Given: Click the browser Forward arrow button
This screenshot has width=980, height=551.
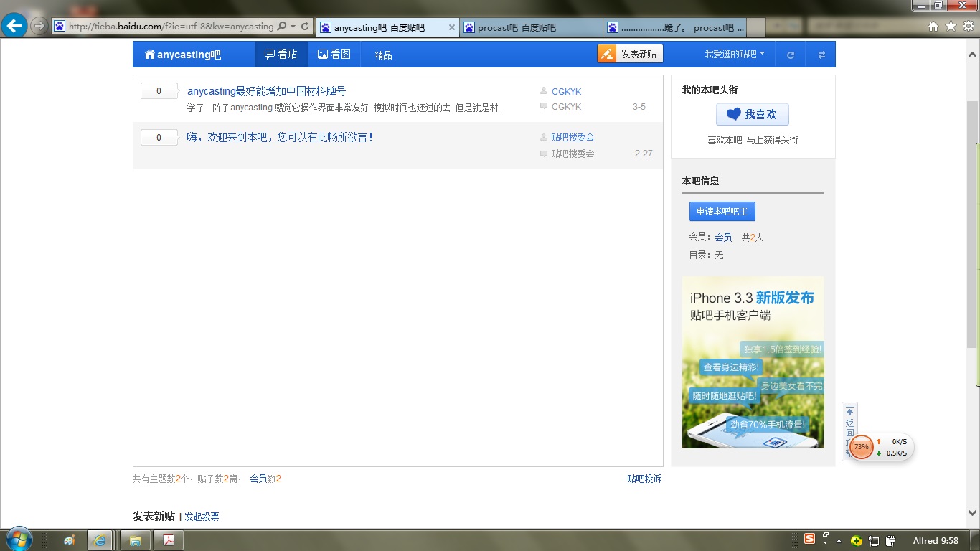Looking at the screenshot, I should tap(39, 26).
